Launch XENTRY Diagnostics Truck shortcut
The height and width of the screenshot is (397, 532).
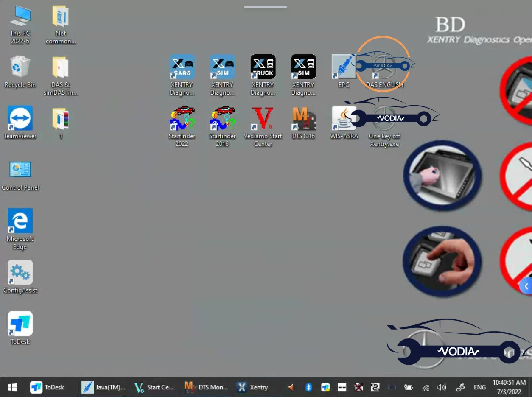(x=263, y=75)
